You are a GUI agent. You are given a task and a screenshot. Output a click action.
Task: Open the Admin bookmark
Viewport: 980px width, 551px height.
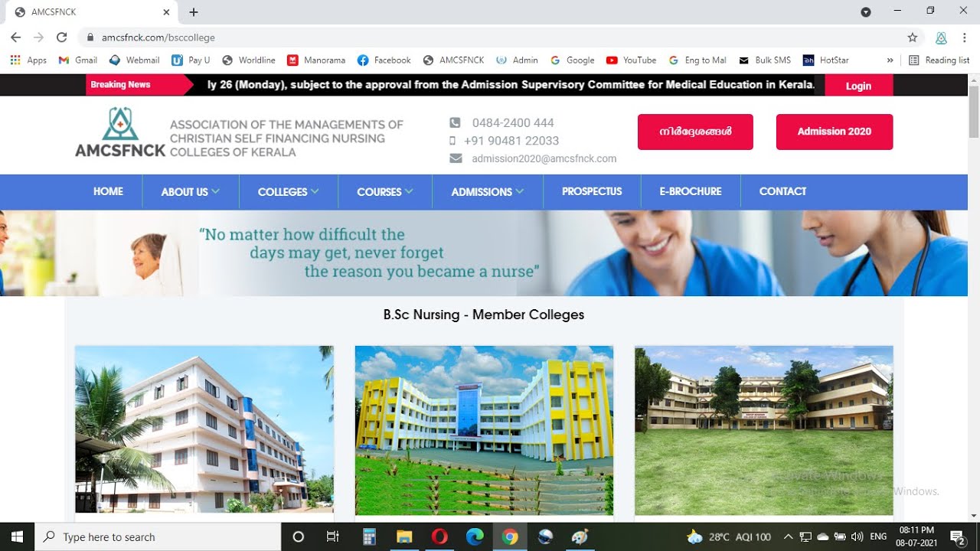(x=518, y=60)
